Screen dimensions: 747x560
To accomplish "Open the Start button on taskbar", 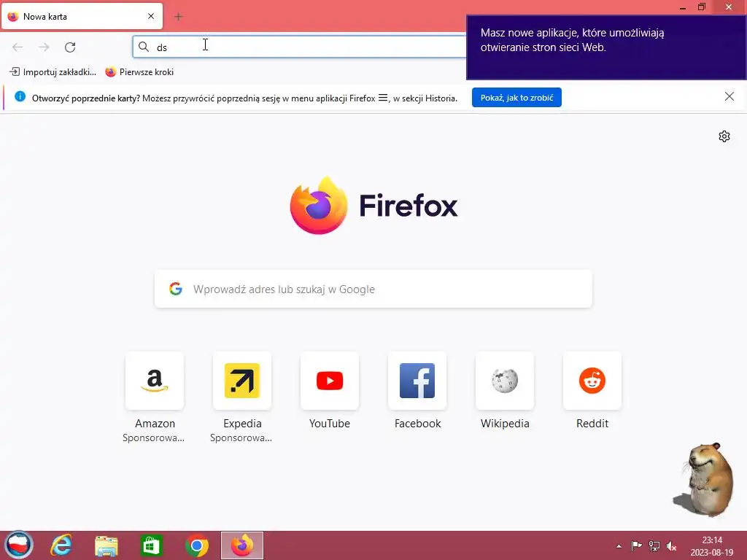I will pyautogui.click(x=18, y=545).
